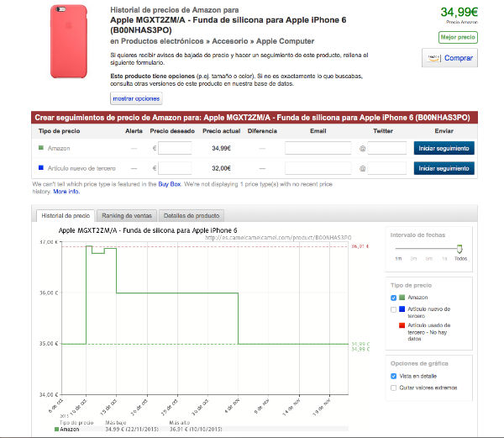Viewport: 504px width, 438px height.
Task: Switch to the Ranking de ventas tab
Action: coord(123,215)
